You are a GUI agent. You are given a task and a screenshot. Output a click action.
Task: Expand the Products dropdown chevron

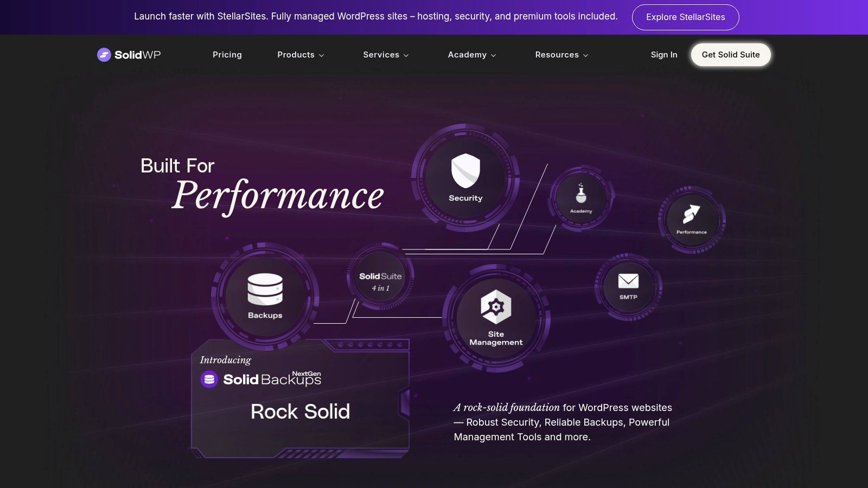pyautogui.click(x=321, y=55)
